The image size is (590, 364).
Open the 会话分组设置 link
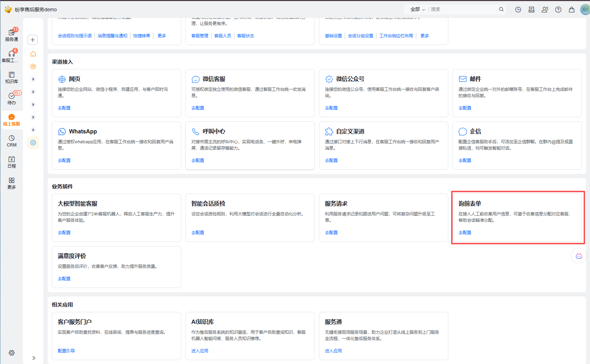click(361, 36)
